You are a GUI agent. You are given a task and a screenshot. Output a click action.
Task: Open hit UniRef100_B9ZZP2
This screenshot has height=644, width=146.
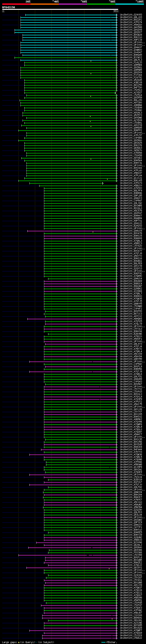click(x=131, y=20)
